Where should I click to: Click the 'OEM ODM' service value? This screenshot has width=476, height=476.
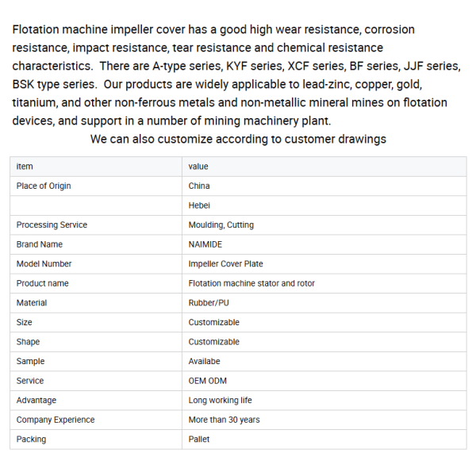(x=207, y=381)
